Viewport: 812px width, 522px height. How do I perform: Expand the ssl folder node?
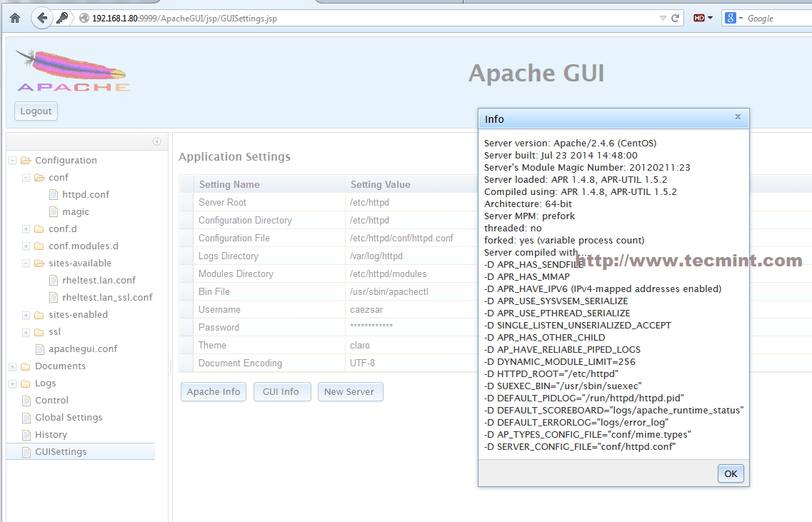[x=26, y=332]
